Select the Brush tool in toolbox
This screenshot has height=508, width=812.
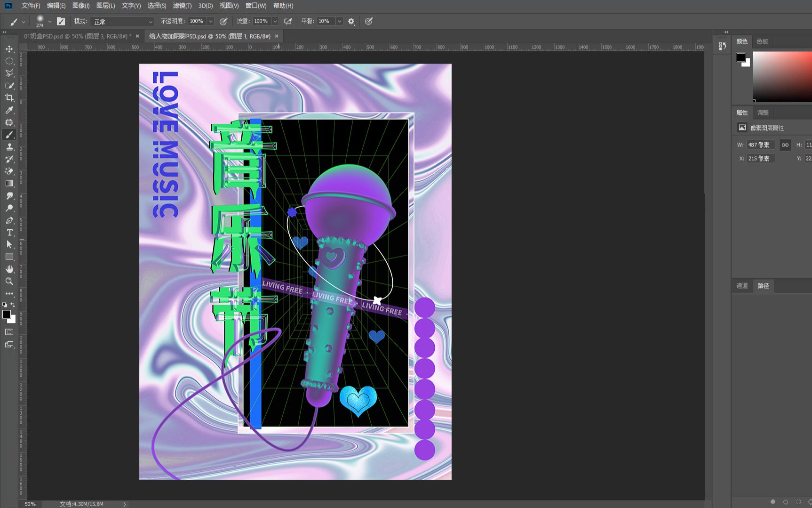click(x=9, y=135)
